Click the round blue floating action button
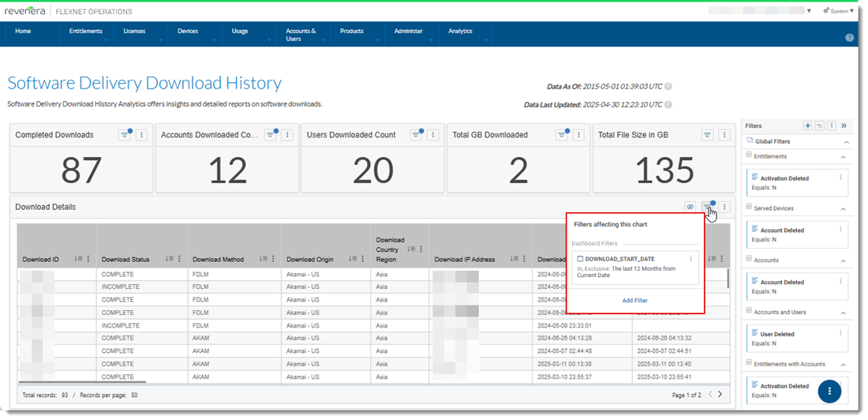 (829, 392)
